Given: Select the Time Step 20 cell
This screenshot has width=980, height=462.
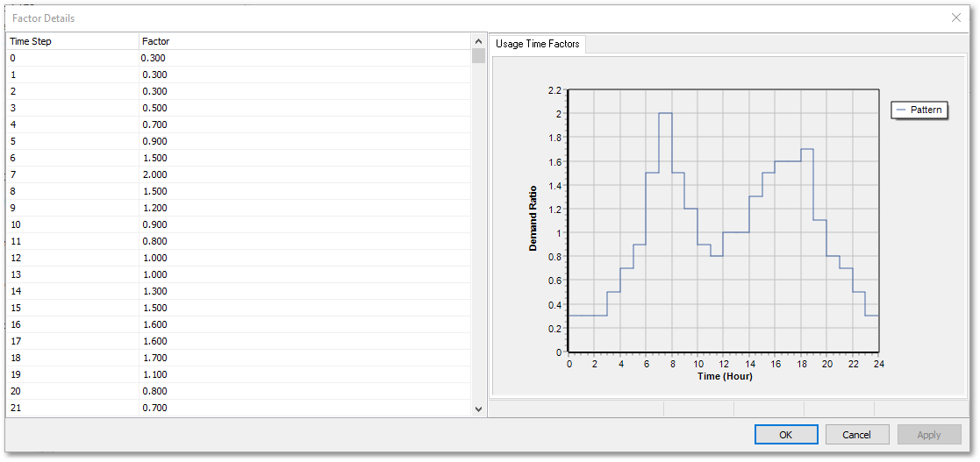Looking at the screenshot, I should click(x=73, y=391).
